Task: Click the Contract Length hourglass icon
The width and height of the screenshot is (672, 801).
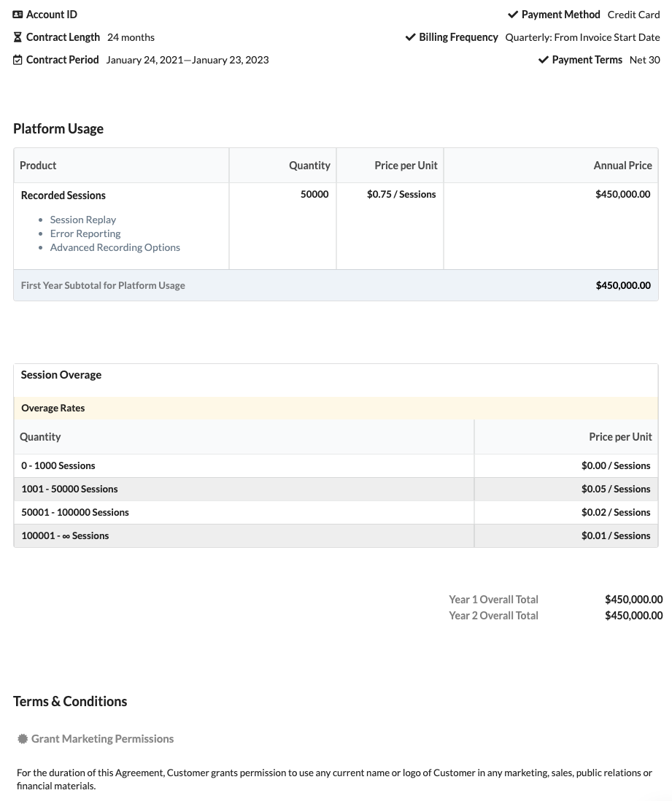Action: click(x=18, y=37)
